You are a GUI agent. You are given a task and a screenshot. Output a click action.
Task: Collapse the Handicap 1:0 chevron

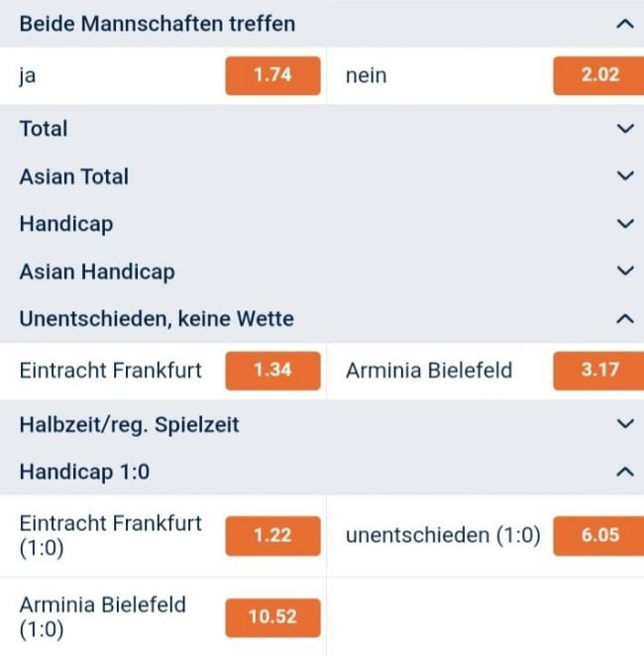click(x=624, y=472)
